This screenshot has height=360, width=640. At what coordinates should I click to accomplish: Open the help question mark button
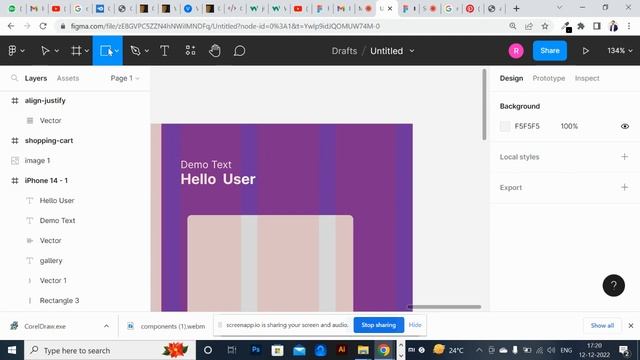tap(613, 285)
